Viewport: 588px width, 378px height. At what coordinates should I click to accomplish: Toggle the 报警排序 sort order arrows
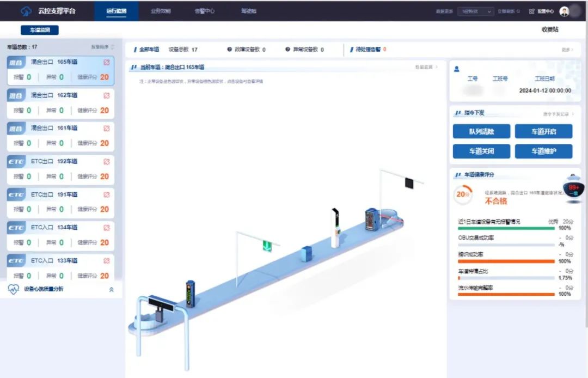pyautogui.click(x=113, y=47)
